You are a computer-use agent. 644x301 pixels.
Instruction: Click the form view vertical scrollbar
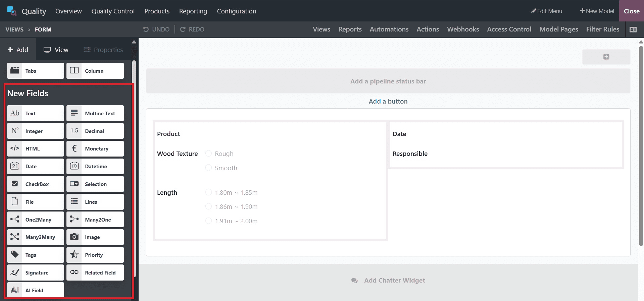point(641,146)
